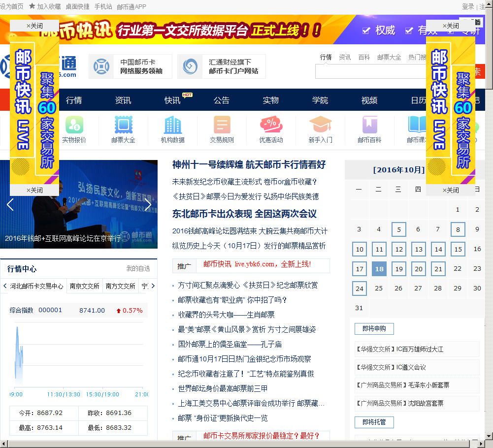The width and height of the screenshot is (493, 448).
Task: Open 公告 in main navigation bar
Action: pyautogui.click(x=222, y=100)
